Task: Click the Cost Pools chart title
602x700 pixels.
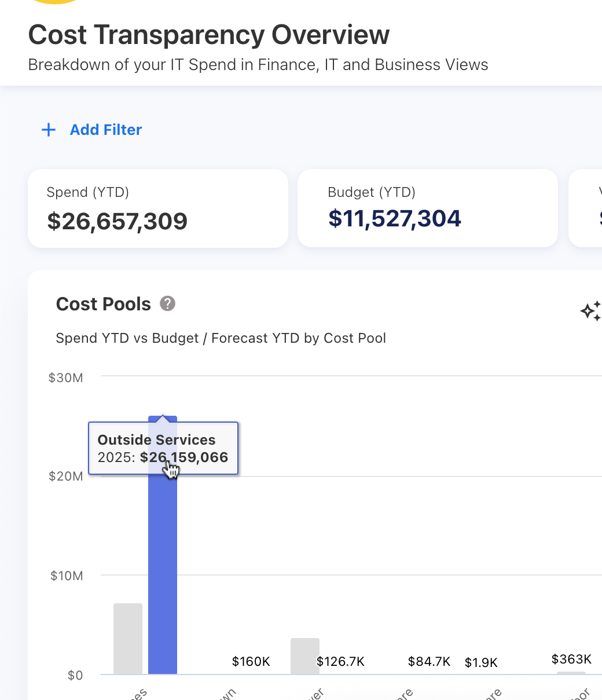Action: coord(104,304)
